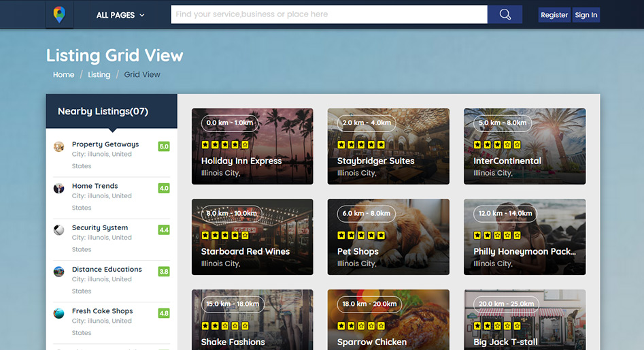Click the Sign In button
This screenshot has width=644, height=350.
(x=586, y=15)
